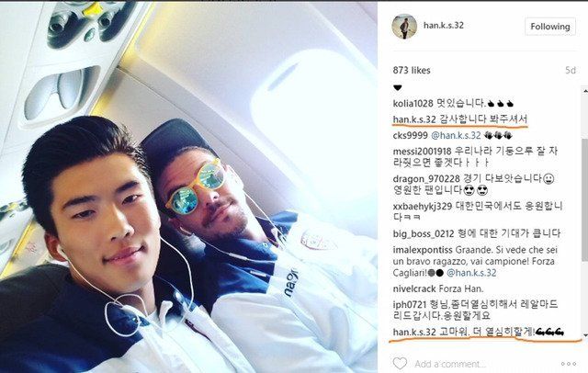Screen dimensions: 588x373
Task: Click the @han.k.s.32 mention in cks9999 comment
Action: pos(456,135)
